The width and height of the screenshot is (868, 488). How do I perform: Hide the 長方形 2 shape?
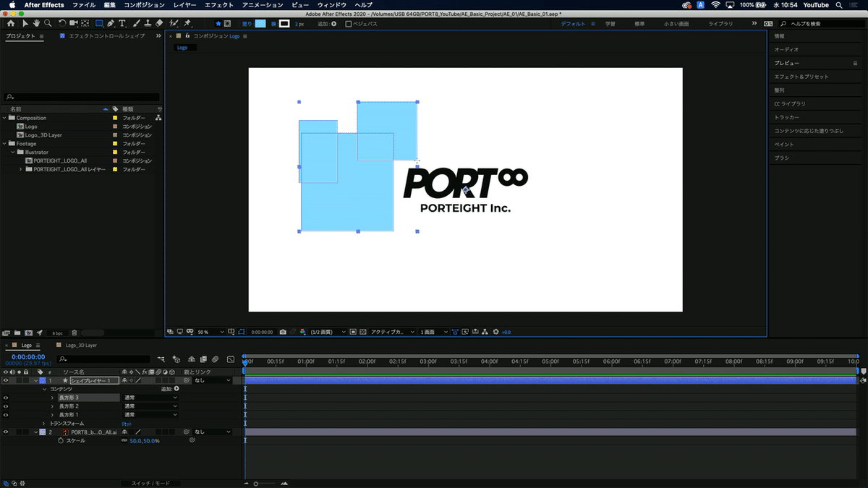click(6, 406)
